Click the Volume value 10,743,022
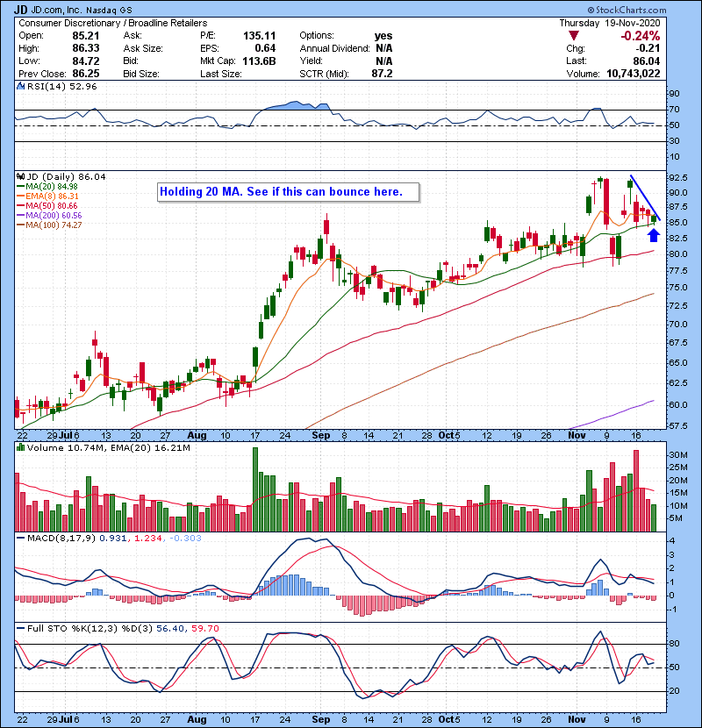 pyautogui.click(x=634, y=74)
